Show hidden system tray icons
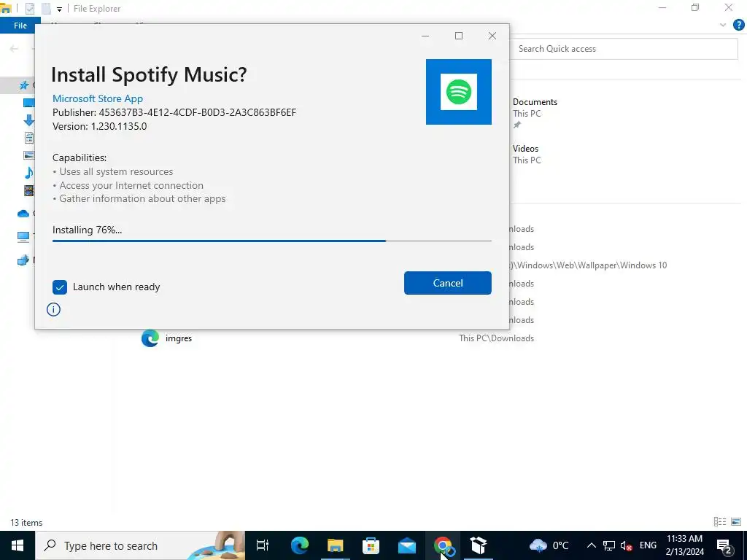Image resolution: width=747 pixels, height=560 pixels. click(x=591, y=545)
